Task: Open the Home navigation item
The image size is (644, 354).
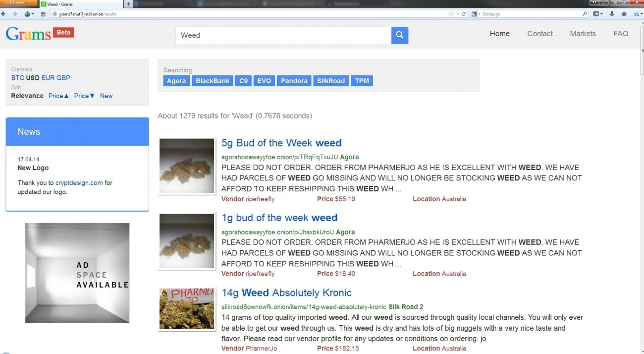Action: (x=500, y=34)
